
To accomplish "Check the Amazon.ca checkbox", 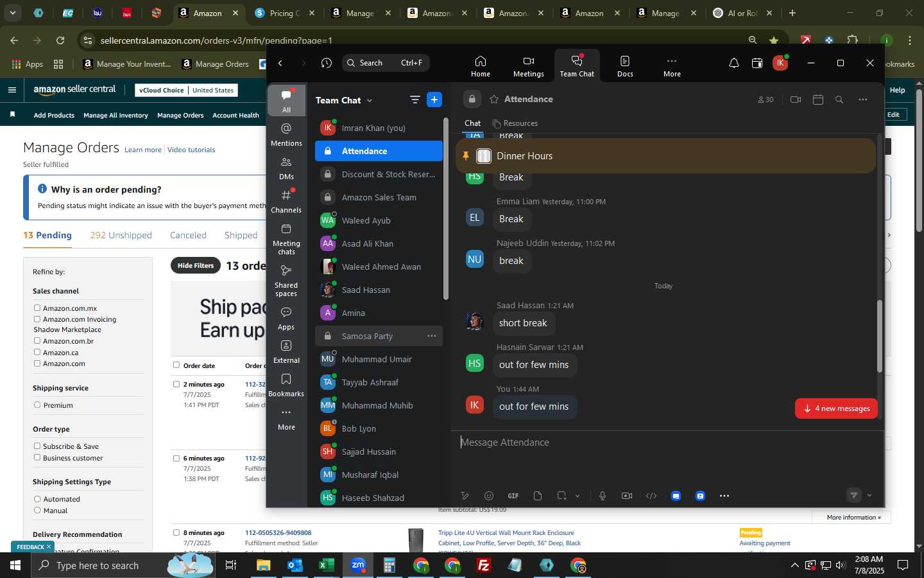I will [37, 353].
